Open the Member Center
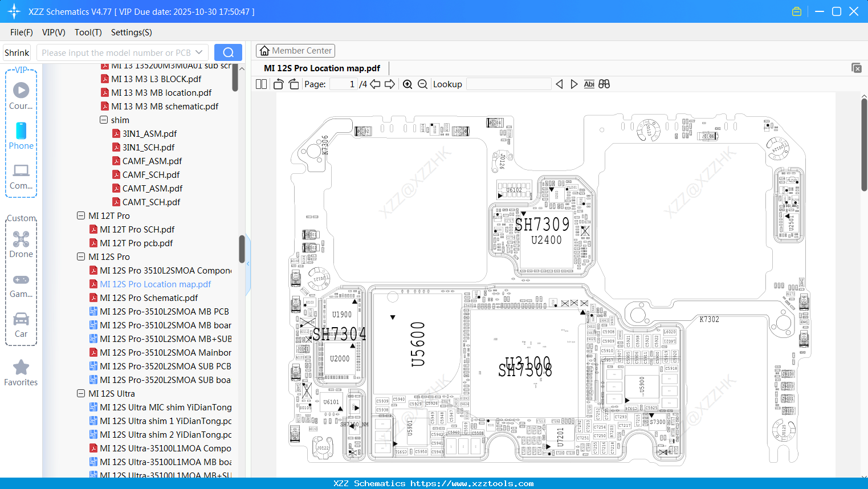The width and height of the screenshot is (868, 489). tap(295, 50)
